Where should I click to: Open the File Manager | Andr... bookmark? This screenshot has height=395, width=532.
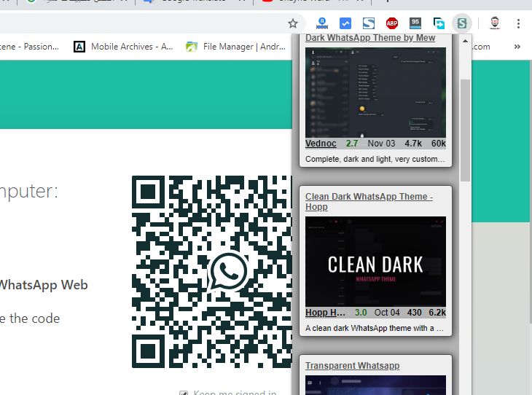pyautogui.click(x=236, y=47)
